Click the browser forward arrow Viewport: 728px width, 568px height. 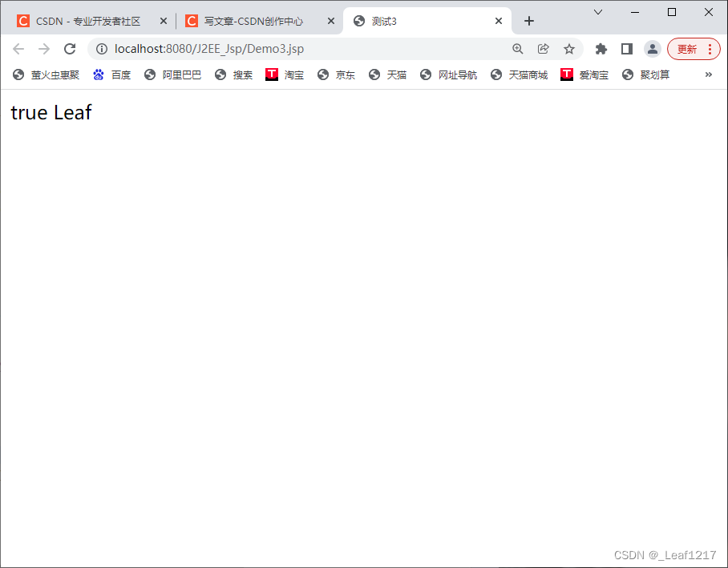point(44,49)
